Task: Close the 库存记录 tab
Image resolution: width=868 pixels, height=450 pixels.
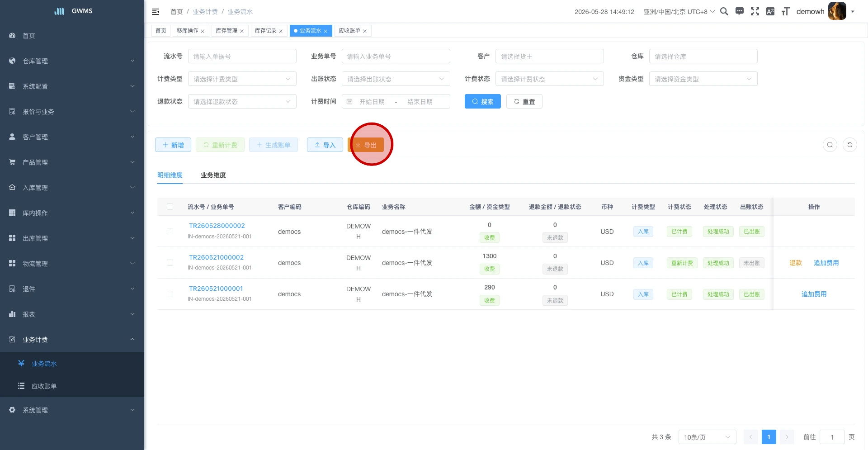Action: [x=281, y=31]
